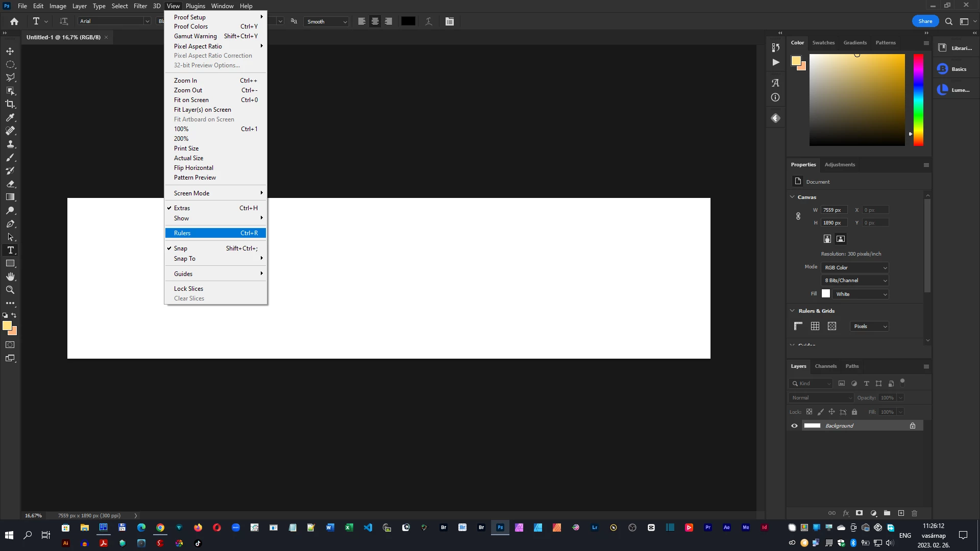Click the canvas width input field
The width and height of the screenshot is (980, 551).
[834, 210]
